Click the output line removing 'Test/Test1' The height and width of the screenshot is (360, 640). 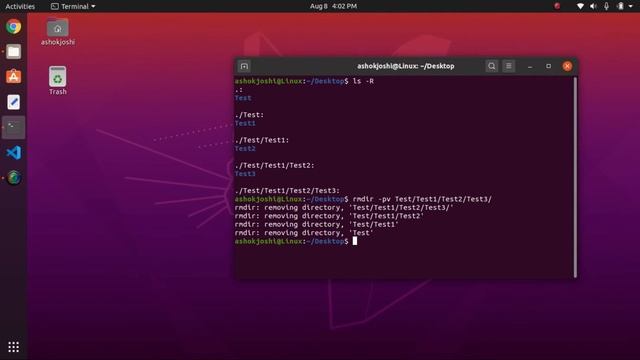316,224
